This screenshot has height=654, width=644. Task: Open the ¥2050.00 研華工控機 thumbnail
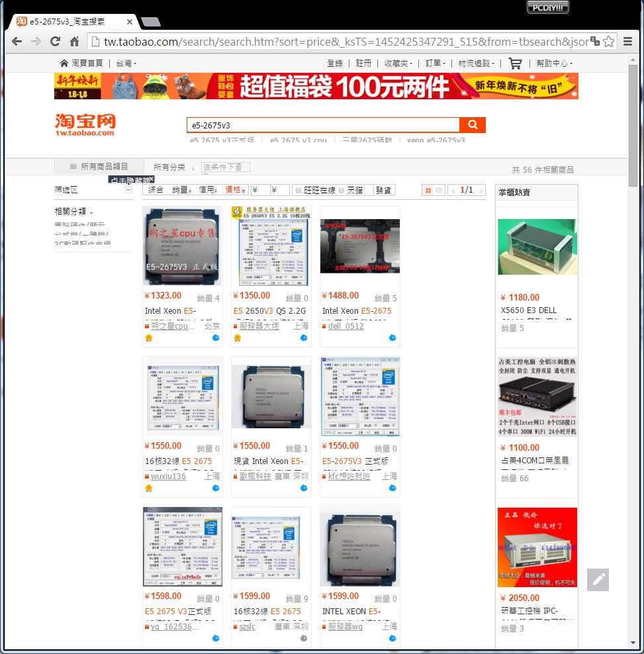click(x=537, y=547)
